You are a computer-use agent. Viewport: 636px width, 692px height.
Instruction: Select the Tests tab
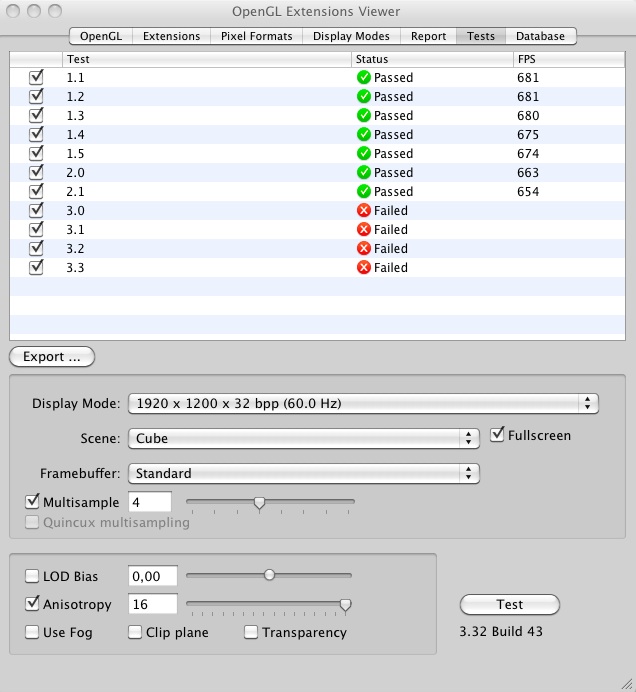pyautogui.click(x=481, y=36)
